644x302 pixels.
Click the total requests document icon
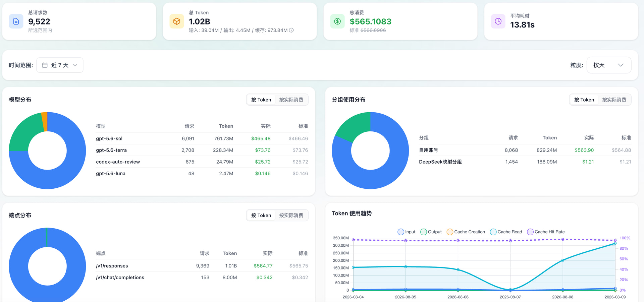click(x=16, y=21)
